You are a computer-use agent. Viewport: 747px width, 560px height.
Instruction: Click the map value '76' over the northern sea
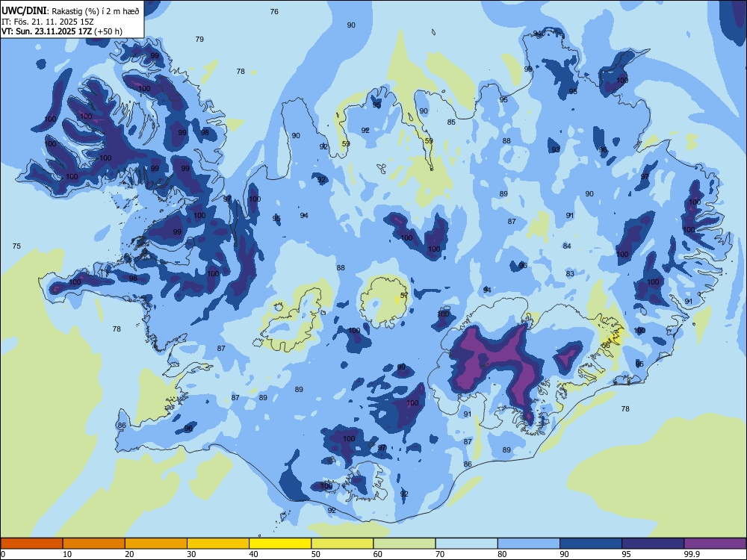274,11
